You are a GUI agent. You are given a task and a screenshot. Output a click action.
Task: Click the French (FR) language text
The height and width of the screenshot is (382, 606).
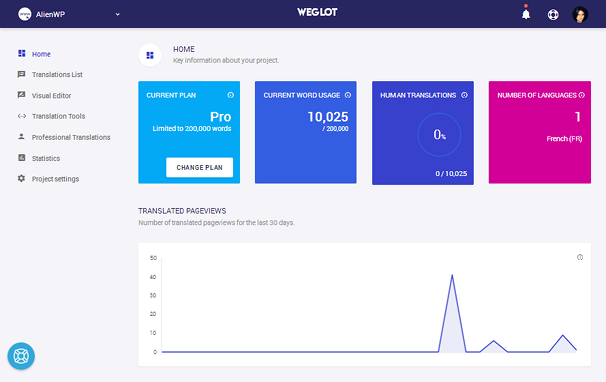(x=564, y=139)
